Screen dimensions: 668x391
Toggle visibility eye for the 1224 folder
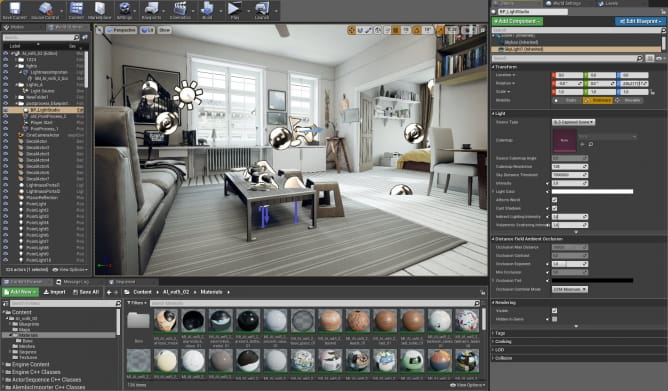tap(6, 60)
